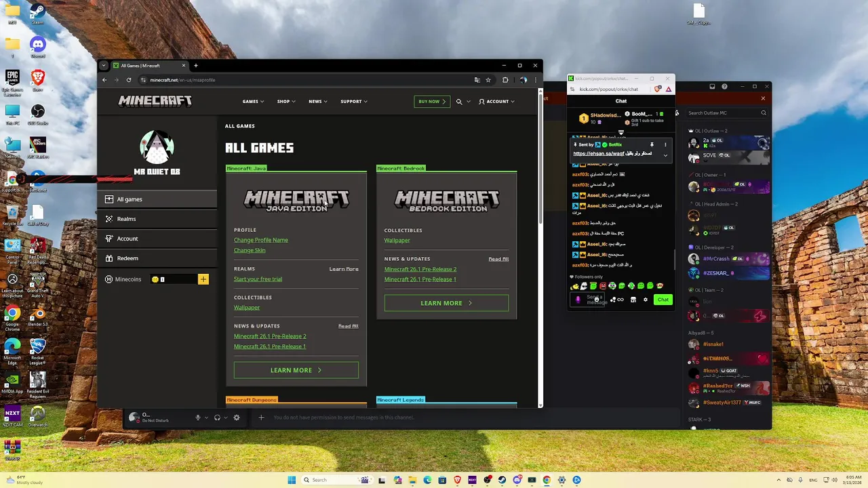Click LEARN MORE under Bedrock Edition
The height and width of the screenshot is (488, 868).
[446, 303]
